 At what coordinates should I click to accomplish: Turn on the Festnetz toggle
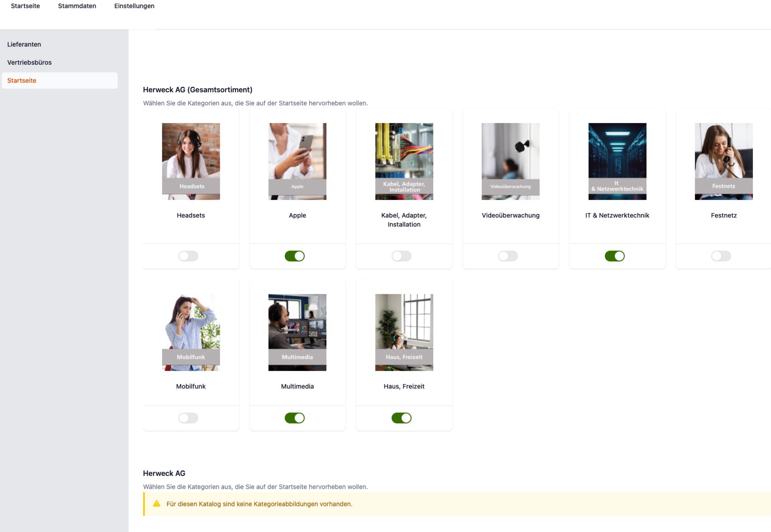point(722,256)
